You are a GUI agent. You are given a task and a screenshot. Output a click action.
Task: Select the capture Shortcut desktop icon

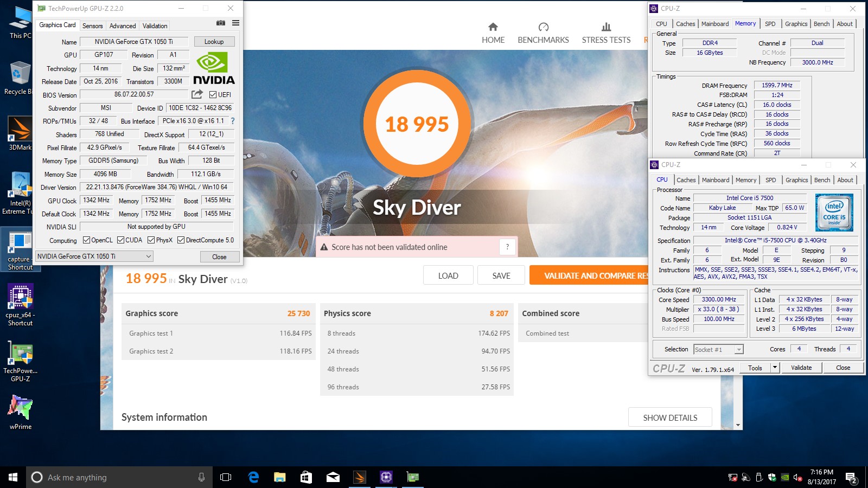(x=20, y=250)
